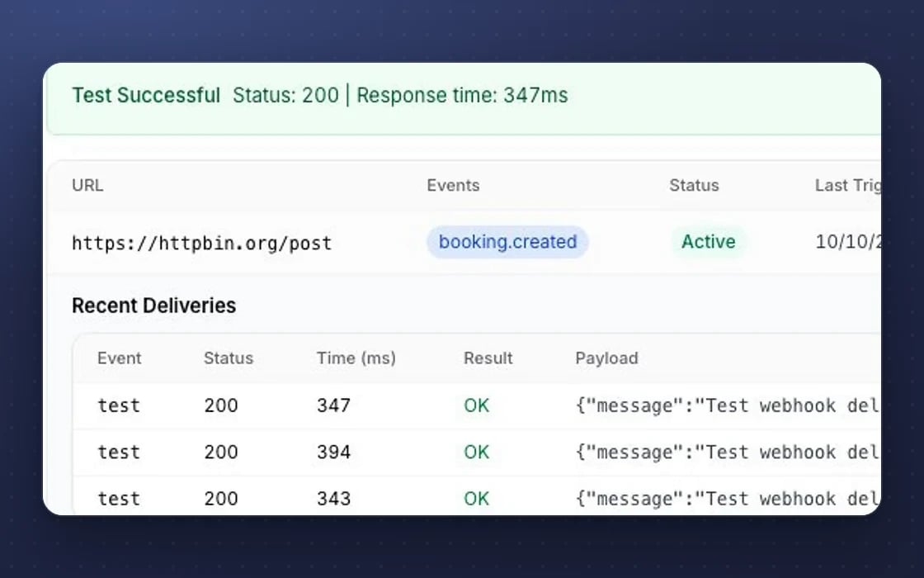Screen dimensions: 924x578
Task: Click the 200 status in the 394 row
Action: point(221,452)
